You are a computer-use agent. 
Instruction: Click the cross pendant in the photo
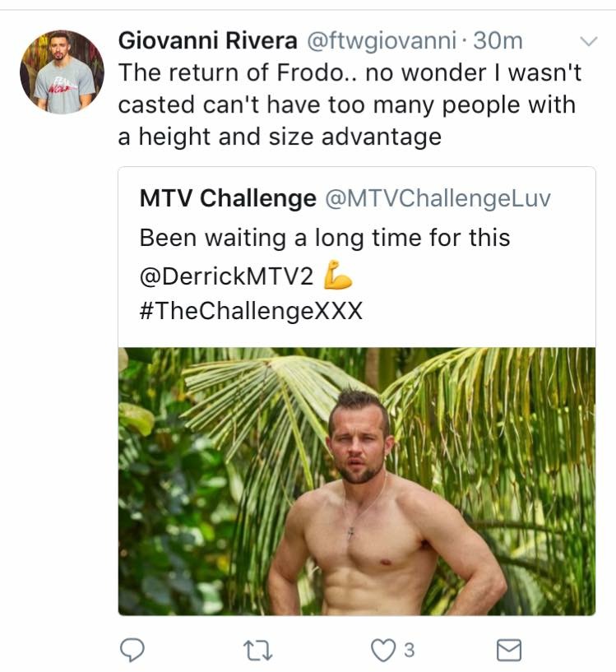point(350,533)
